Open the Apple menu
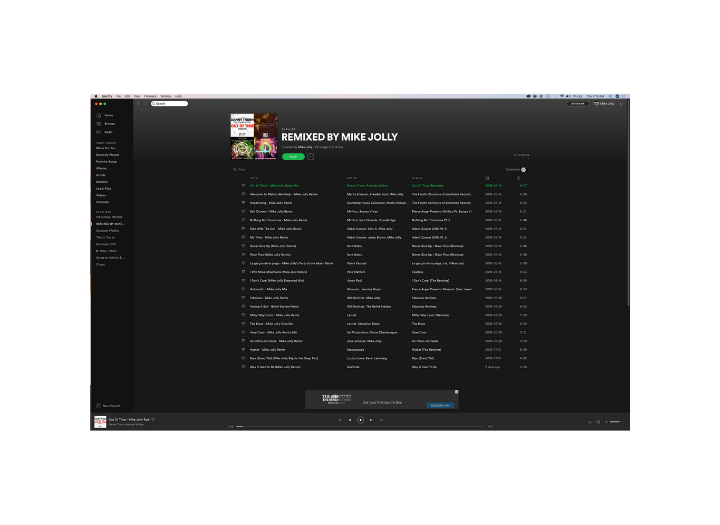This screenshot has width=720, height=525. pos(96,96)
